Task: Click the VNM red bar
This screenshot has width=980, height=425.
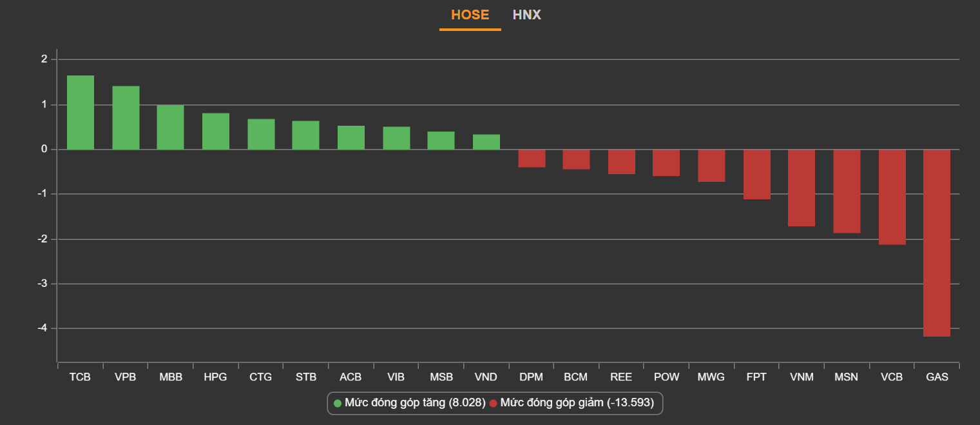Action: pyautogui.click(x=802, y=188)
